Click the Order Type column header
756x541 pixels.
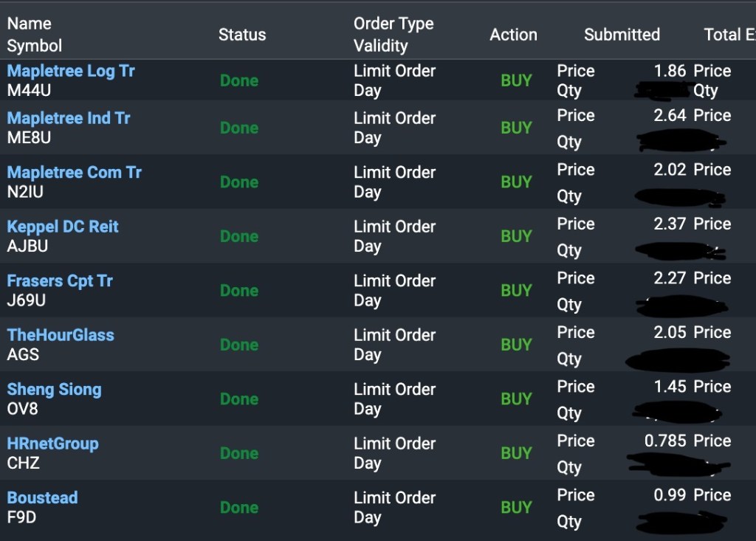[394, 24]
